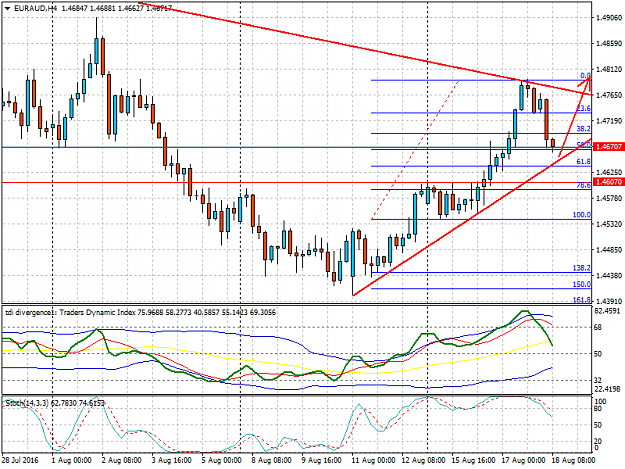Click the 68 level on TDI scale
625x469 pixels.
click(x=598, y=327)
